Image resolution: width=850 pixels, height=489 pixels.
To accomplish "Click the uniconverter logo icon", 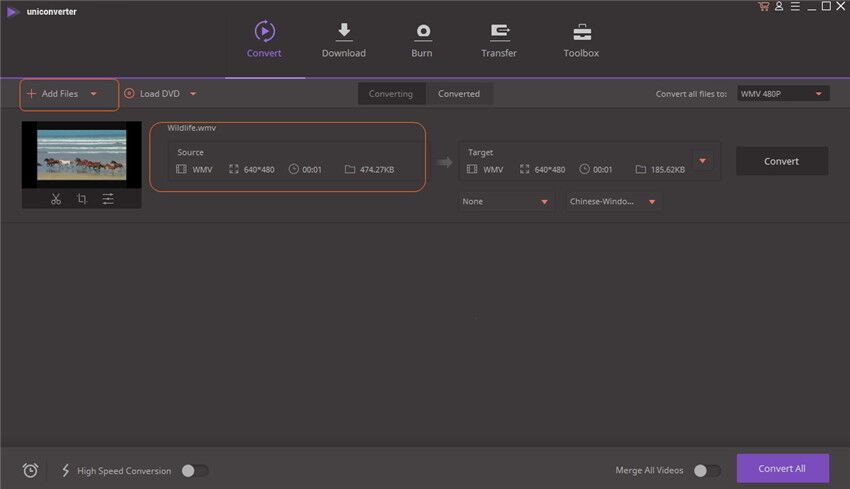I will point(12,11).
